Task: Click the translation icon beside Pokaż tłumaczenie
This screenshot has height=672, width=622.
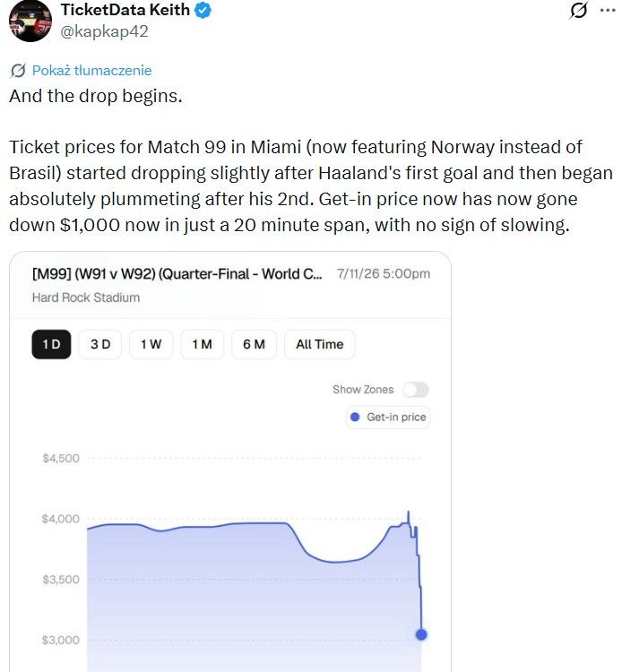Action: 18,71
